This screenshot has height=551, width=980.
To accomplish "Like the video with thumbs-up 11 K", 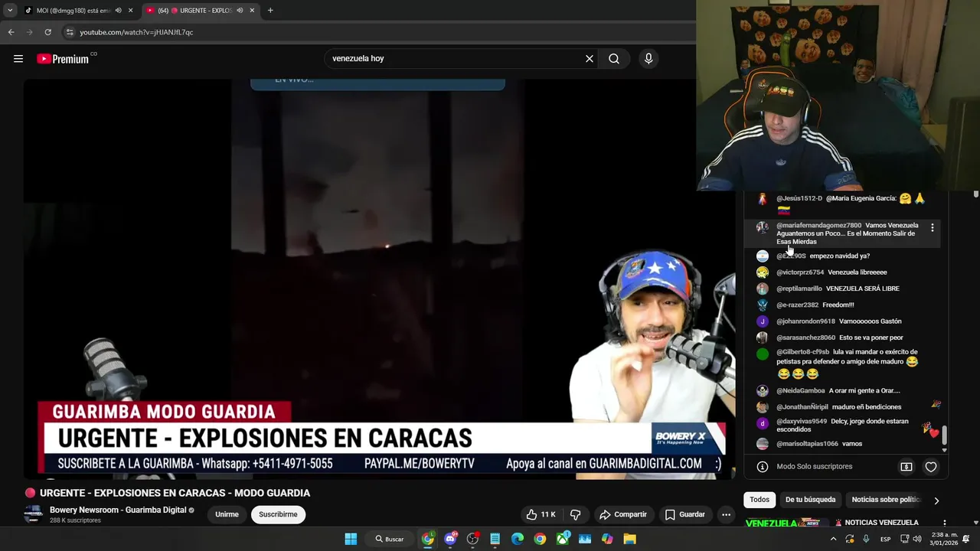I will [x=541, y=514].
